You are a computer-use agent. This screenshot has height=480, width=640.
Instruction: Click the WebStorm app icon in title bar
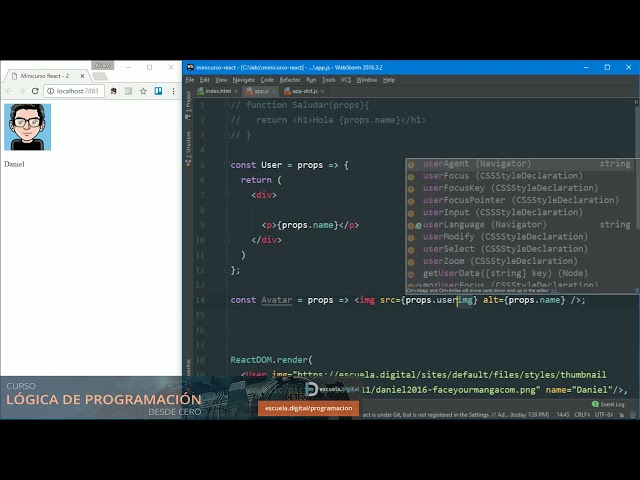pos(190,67)
